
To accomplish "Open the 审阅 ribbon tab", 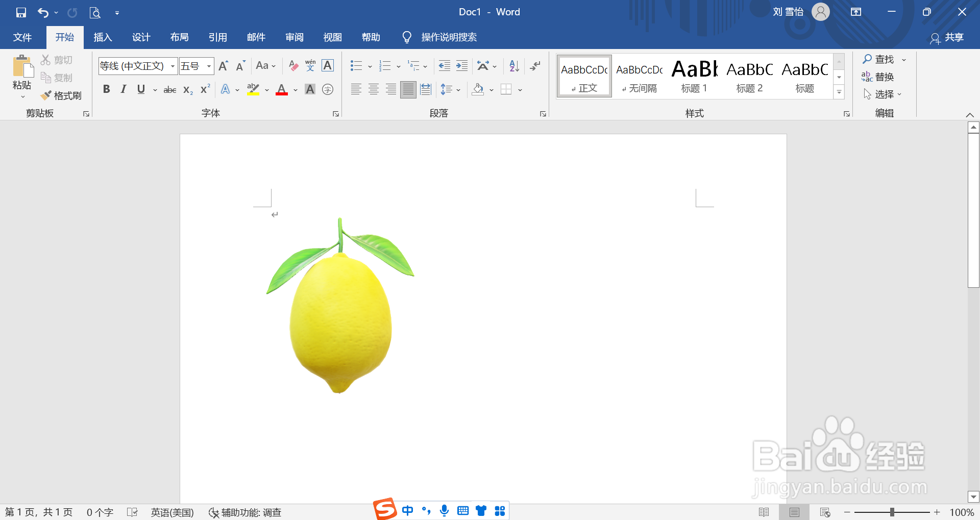I will tap(294, 37).
